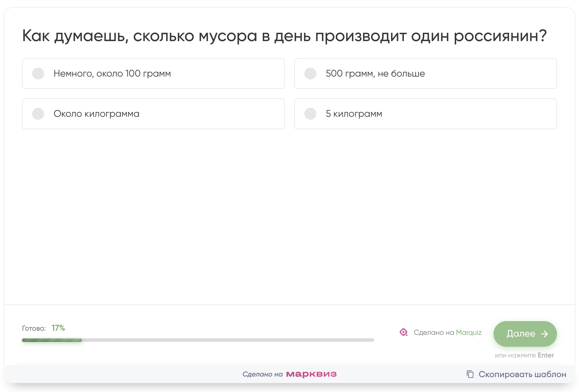Viewport: 579px width, 392px height.
Task: Select the '5 килограмм' radio button
Action: 310,114
